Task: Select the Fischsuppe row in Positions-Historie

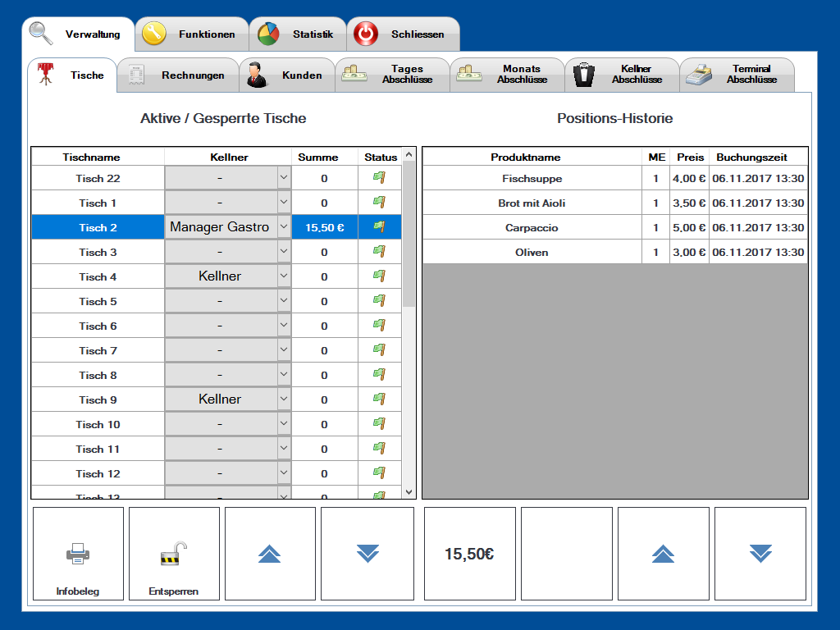Action: point(532,178)
